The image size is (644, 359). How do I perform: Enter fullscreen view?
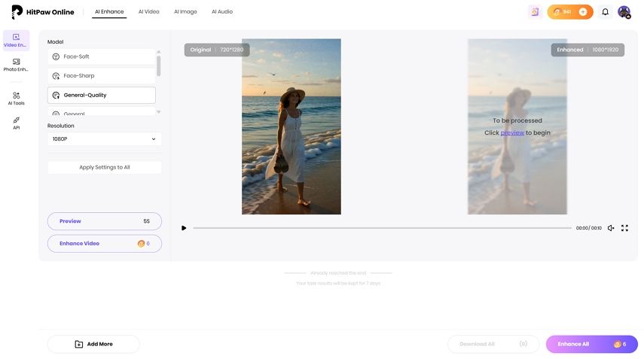[x=624, y=228]
